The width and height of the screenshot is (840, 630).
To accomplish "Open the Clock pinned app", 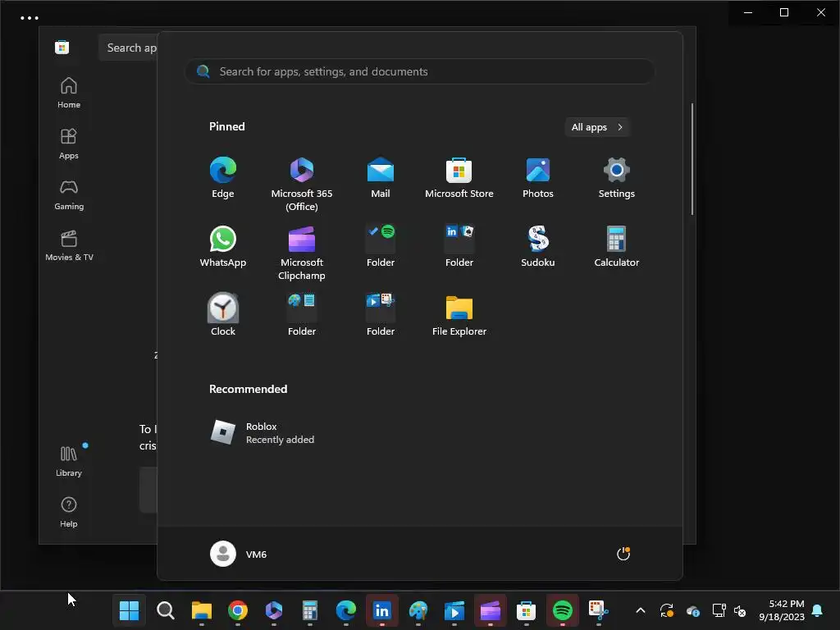I will [223, 315].
